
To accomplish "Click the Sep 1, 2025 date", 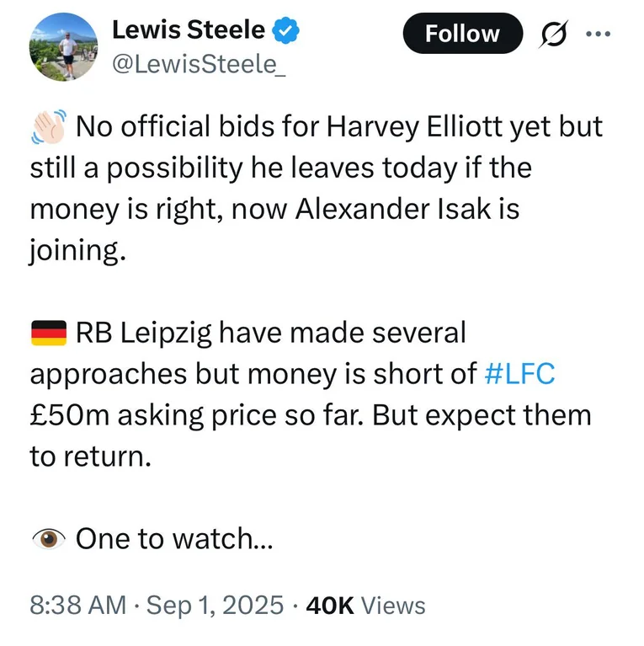I will [215, 606].
